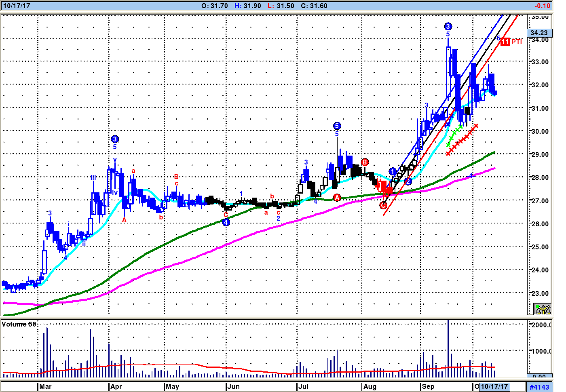Select the blue circled 1 wave marker
This screenshot has height=392, width=566.
pyautogui.click(x=392, y=171)
